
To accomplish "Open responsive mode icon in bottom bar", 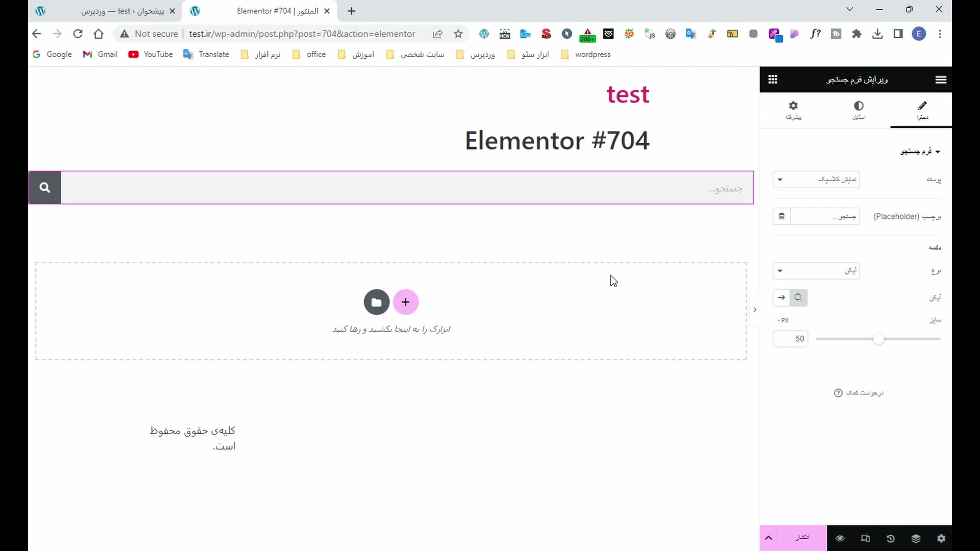I will [x=865, y=538].
